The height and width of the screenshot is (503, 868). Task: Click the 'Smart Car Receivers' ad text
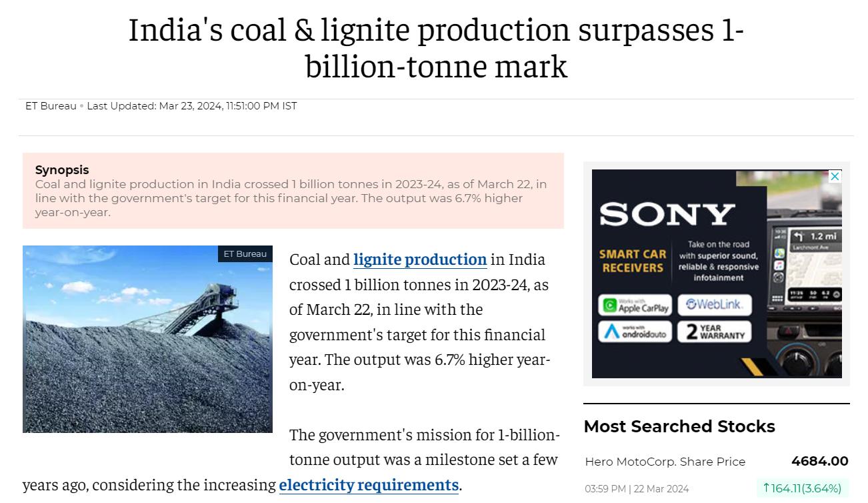click(633, 261)
